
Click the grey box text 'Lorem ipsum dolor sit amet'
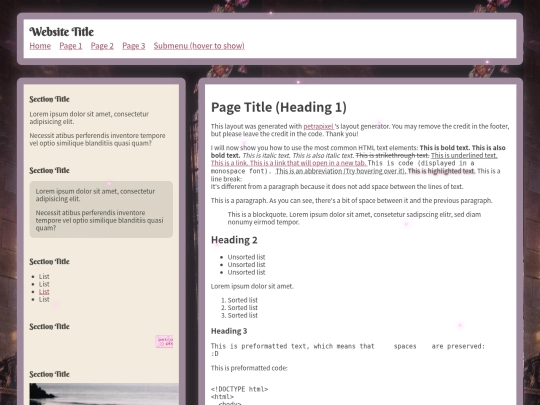click(95, 195)
